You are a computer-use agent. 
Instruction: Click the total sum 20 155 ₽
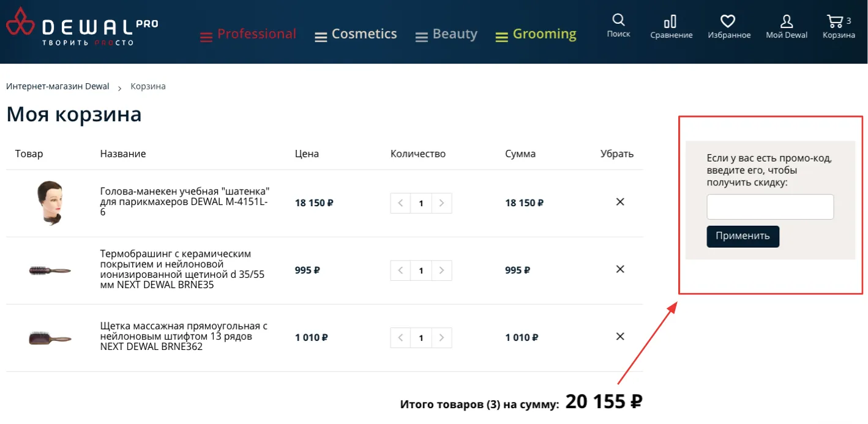click(x=604, y=401)
